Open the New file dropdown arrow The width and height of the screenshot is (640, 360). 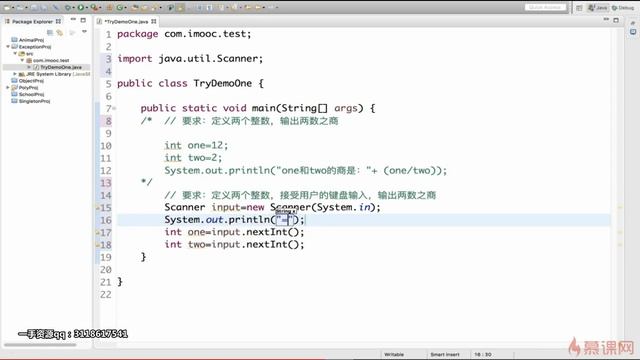[13, 7]
